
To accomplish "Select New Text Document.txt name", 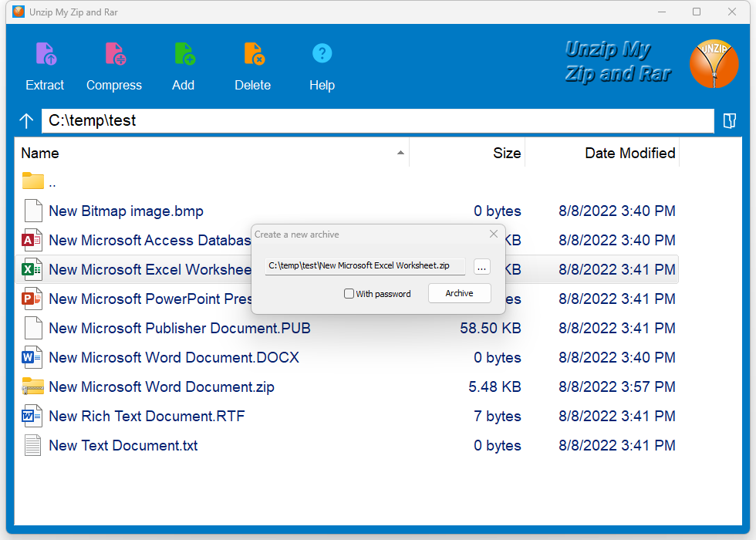I will click(x=123, y=446).
